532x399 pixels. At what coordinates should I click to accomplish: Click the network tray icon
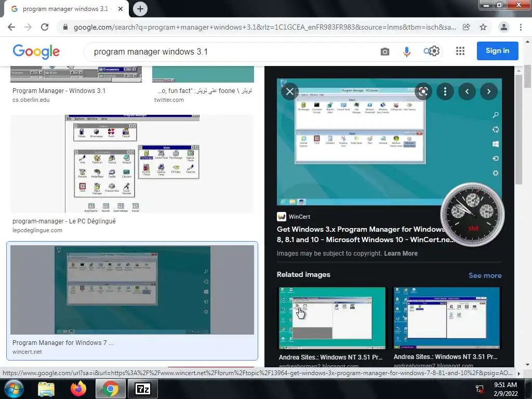pos(480,389)
